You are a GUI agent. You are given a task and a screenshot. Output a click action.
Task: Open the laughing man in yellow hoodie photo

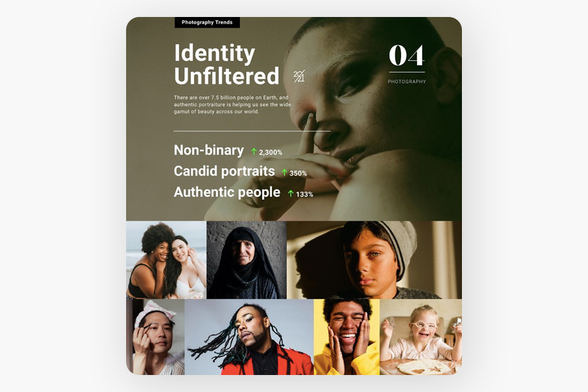(x=346, y=337)
